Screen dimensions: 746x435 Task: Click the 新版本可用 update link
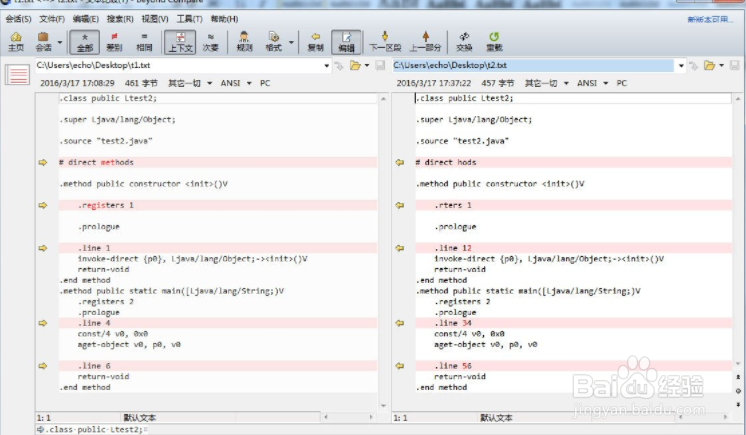[x=710, y=20]
